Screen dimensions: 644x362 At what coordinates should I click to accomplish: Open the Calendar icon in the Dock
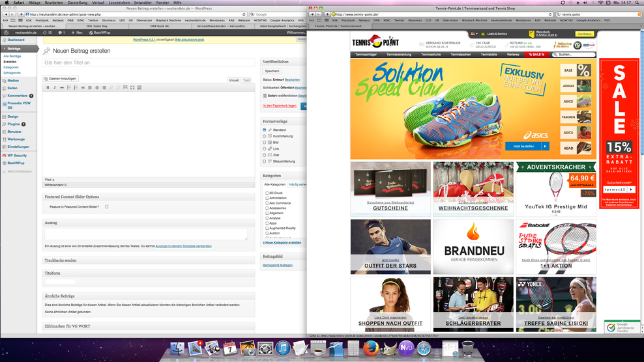pyautogui.click(x=230, y=348)
